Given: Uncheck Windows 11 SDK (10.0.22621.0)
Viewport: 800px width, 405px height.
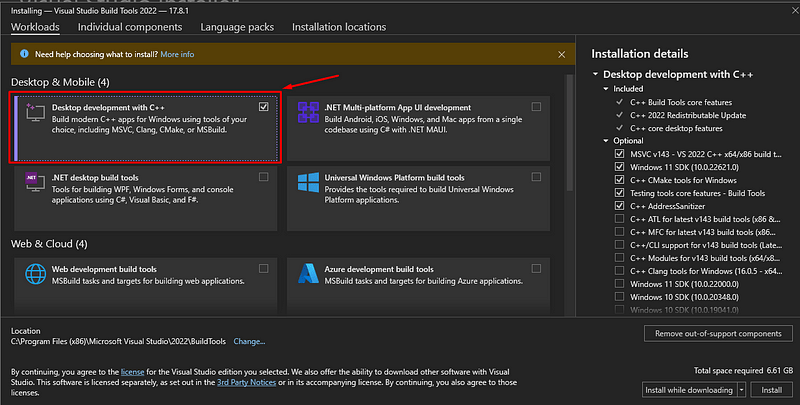Looking at the screenshot, I should point(619,167).
